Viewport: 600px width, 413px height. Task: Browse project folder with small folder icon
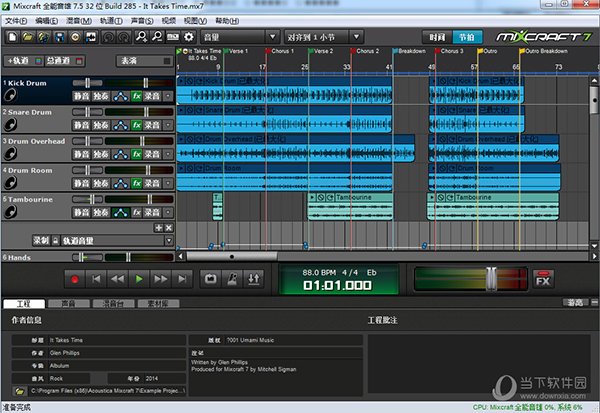click(x=19, y=391)
